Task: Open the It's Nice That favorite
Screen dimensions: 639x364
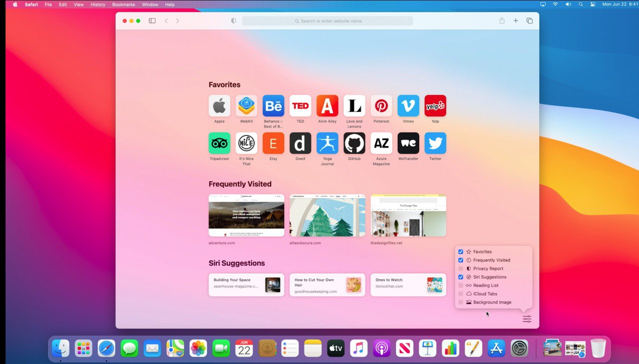Action: coord(246,143)
